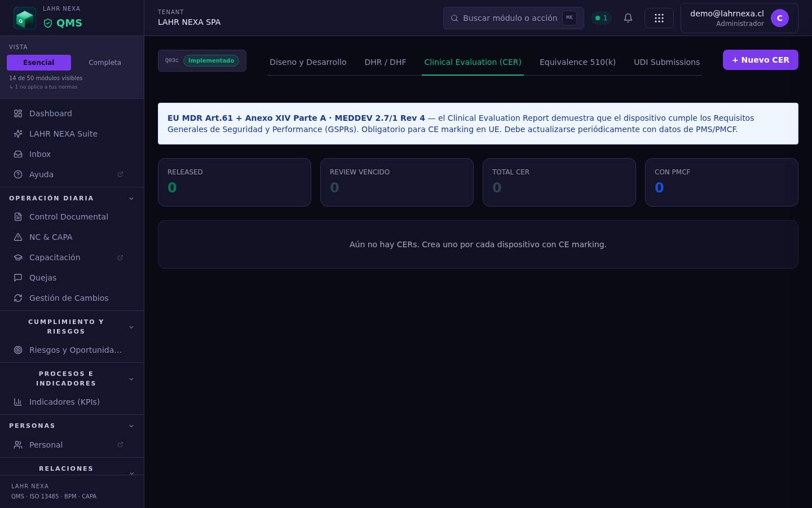The height and width of the screenshot is (508, 812).
Task: Click the Personal users icon
Action: click(18, 445)
